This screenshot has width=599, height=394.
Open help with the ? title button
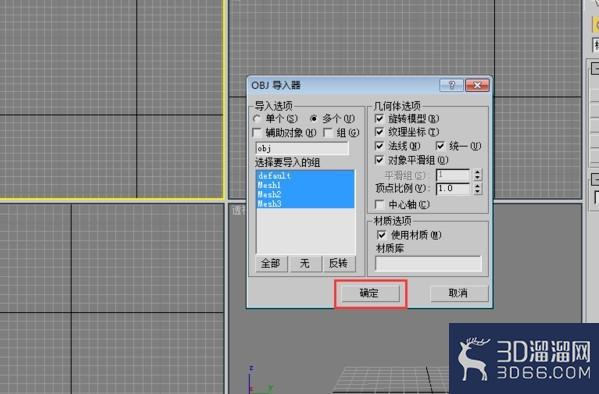pyautogui.click(x=452, y=85)
